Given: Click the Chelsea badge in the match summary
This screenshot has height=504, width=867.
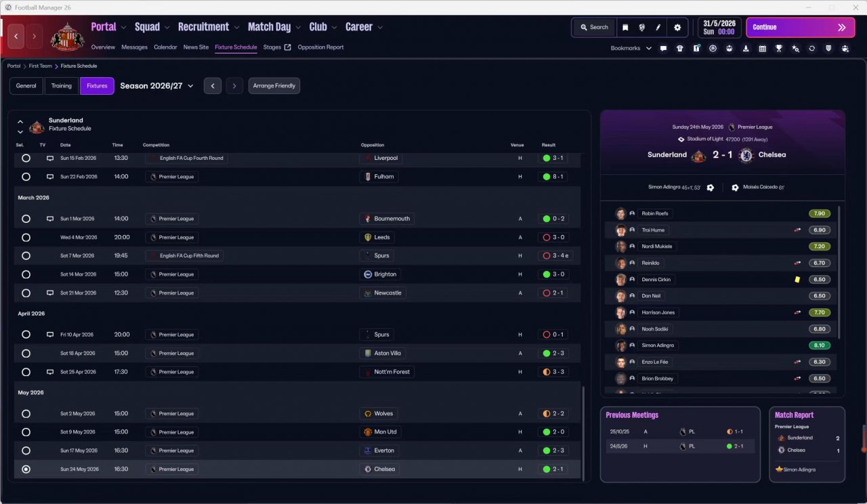Looking at the screenshot, I should click(x=746, y=155).
